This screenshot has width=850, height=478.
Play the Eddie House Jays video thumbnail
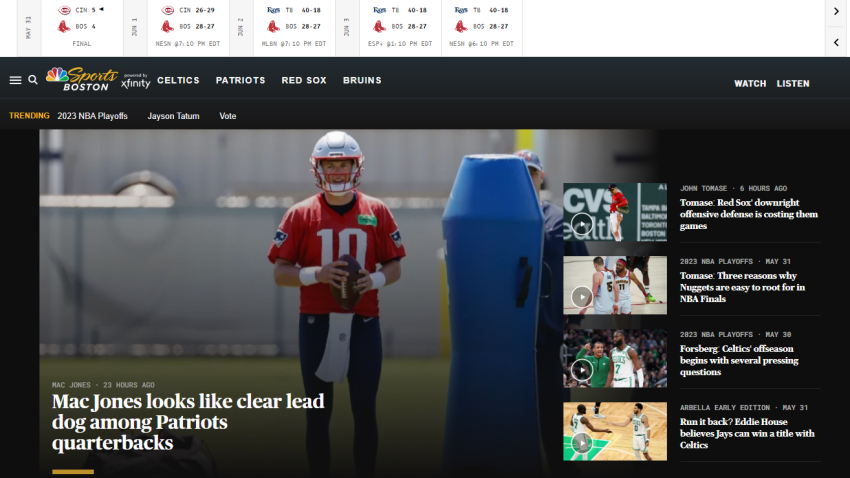[x=615, y=431]
